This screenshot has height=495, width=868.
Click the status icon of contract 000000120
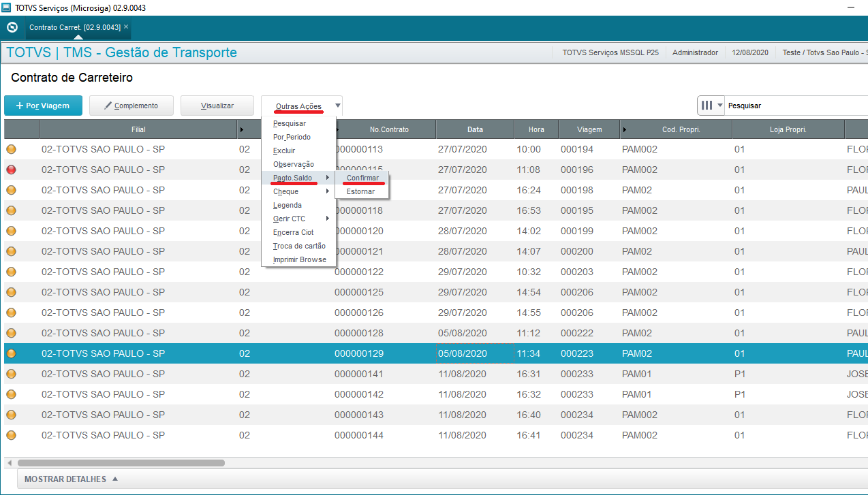11,231
